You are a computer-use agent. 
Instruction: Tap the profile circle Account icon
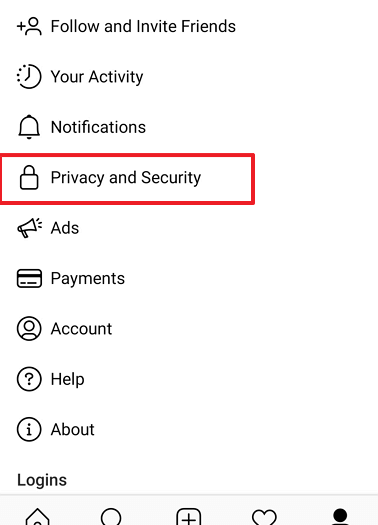click(29, 328)
